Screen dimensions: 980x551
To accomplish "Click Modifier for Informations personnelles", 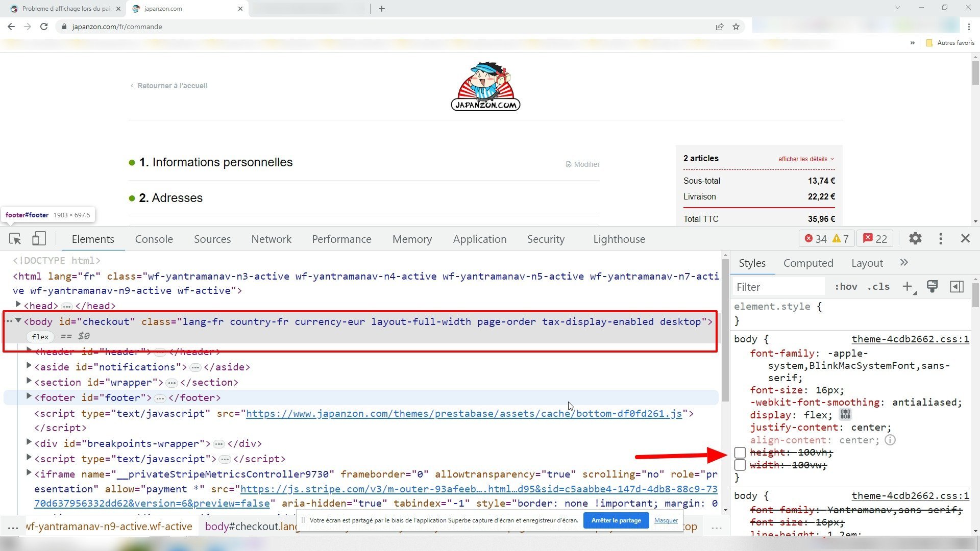I will click(x=583, y=164).
